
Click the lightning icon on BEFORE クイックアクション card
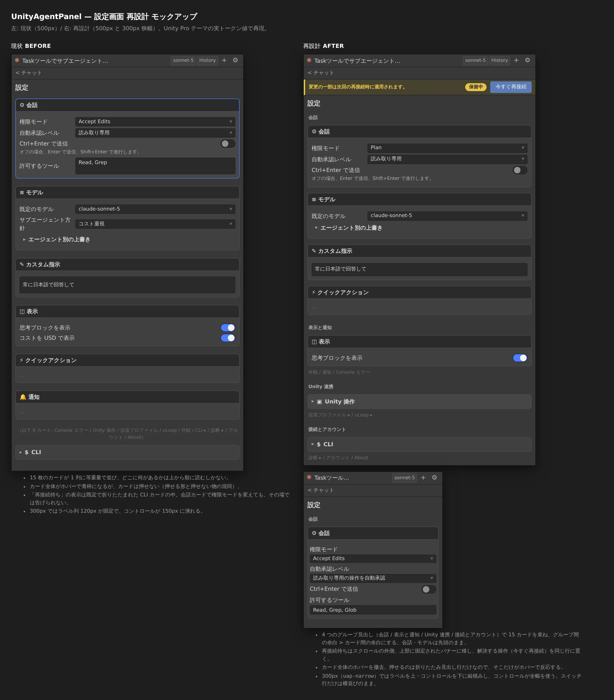(21, 360)
